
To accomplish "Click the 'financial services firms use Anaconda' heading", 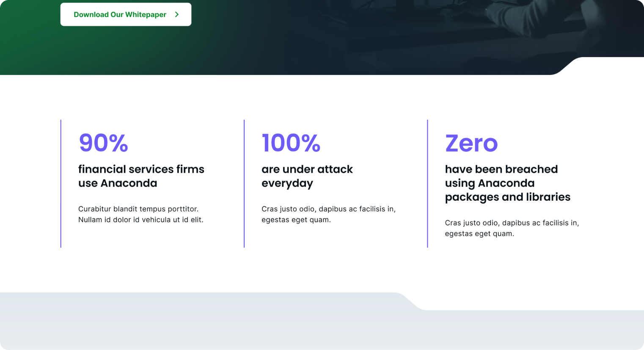I will coord(141,176).
